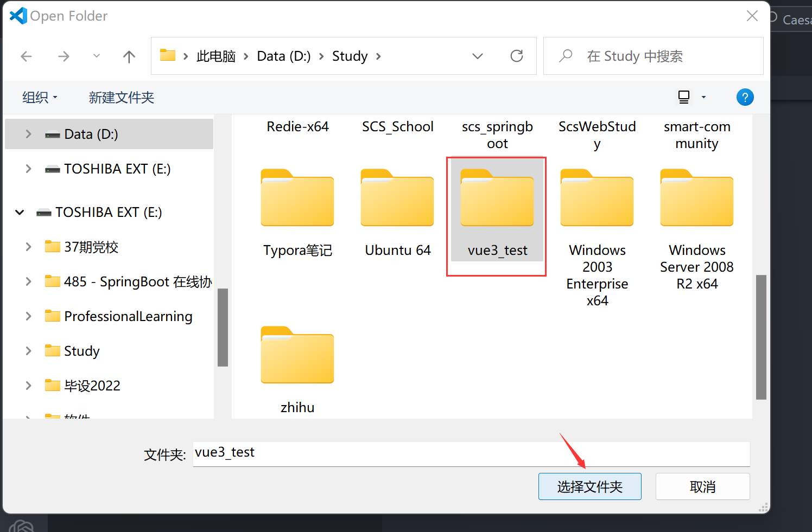Click the ScsWebStudy folder label
The image size is (812, 532).
click(597, 134)
